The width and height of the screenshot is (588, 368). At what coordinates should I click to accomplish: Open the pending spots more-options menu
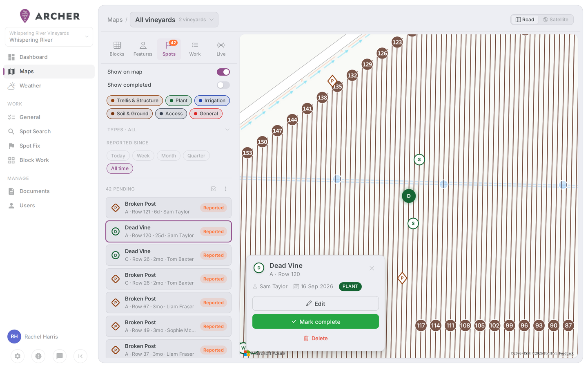(x=225, y=189)
